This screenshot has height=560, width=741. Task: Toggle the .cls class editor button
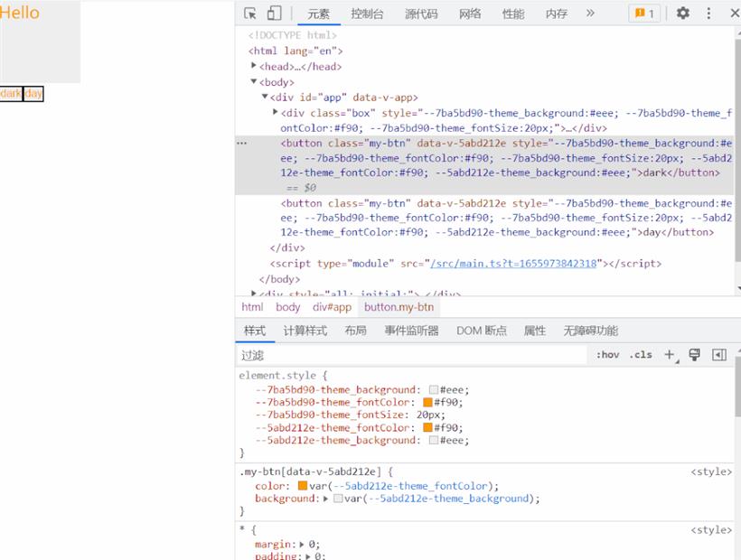641,355
